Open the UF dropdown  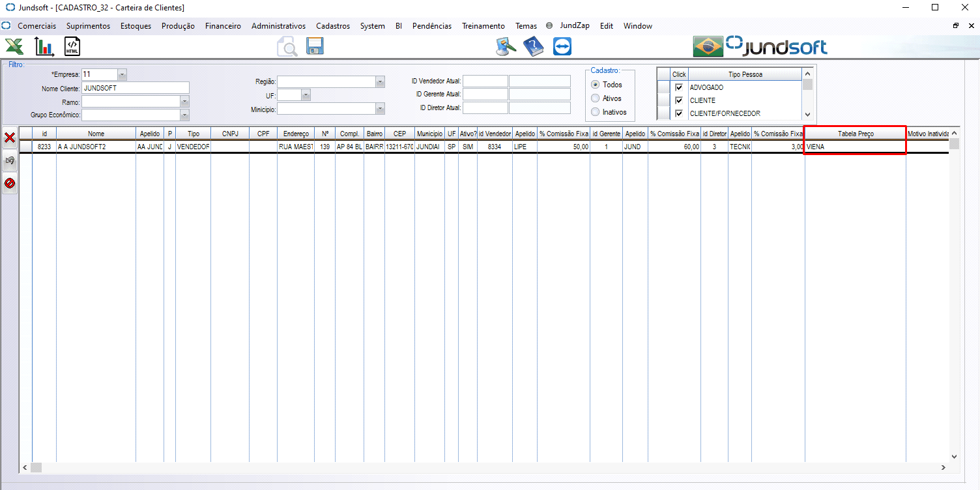[x=306, y=95]
